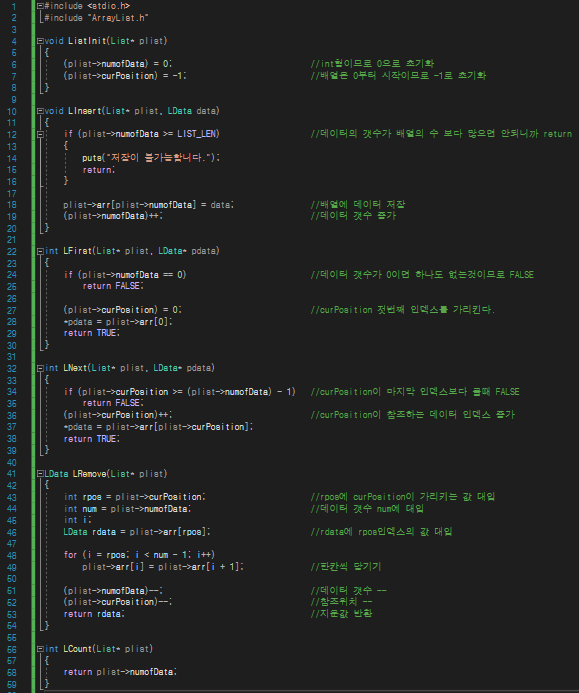Click the comment starting //rdata on line 46
Viewport: 579px width, 693px height.
[381, 532]
